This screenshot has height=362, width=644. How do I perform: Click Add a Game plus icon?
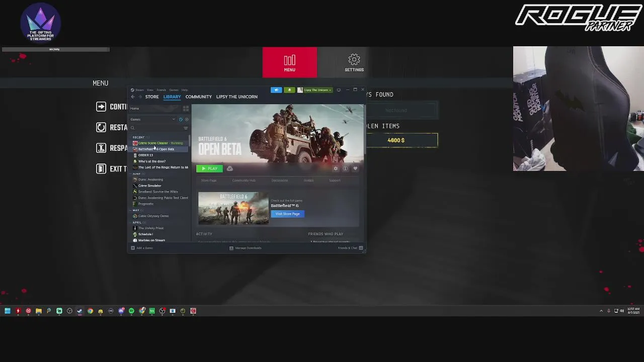click(x=133, y=248)
